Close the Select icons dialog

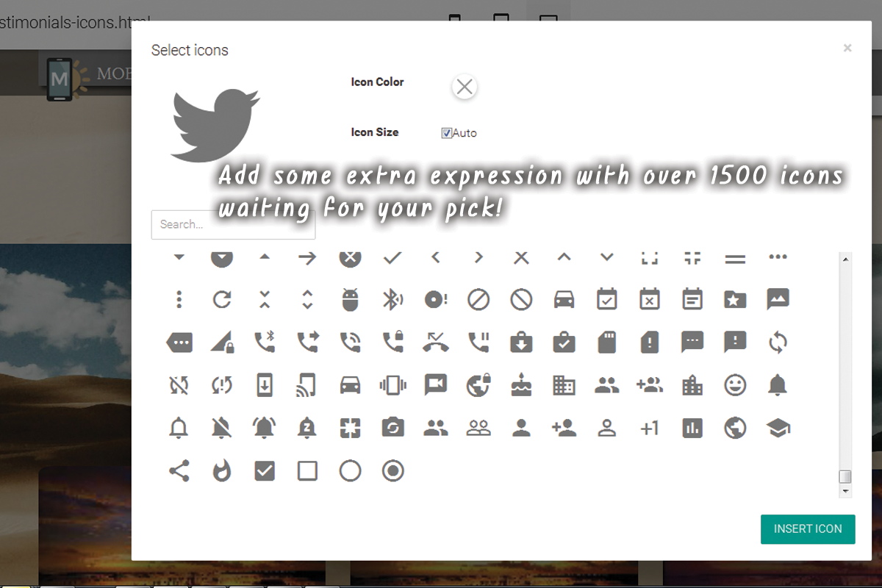[847, 48]
